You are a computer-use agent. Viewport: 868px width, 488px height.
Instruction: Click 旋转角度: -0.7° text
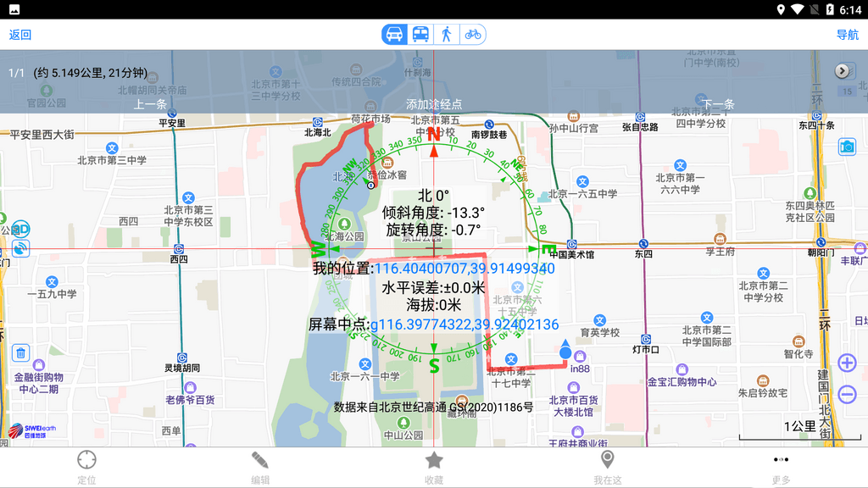point(433,230)
